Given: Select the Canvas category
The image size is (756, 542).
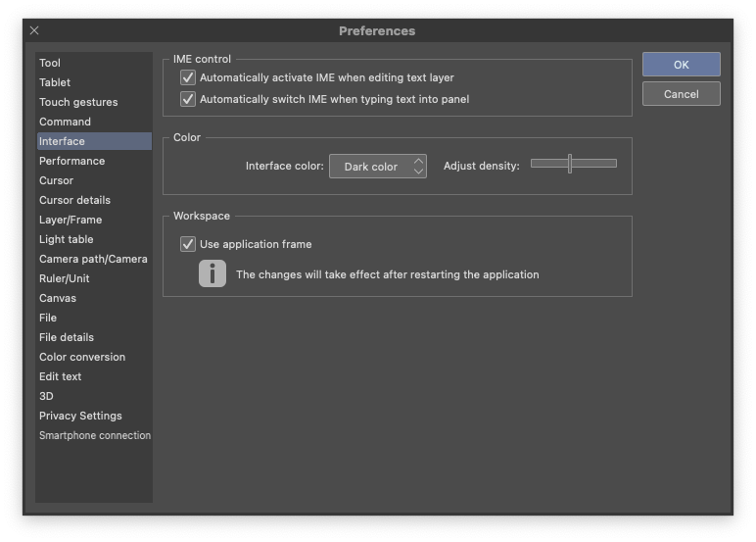Looking at the screenshot, I should click(x=94, y=298).
